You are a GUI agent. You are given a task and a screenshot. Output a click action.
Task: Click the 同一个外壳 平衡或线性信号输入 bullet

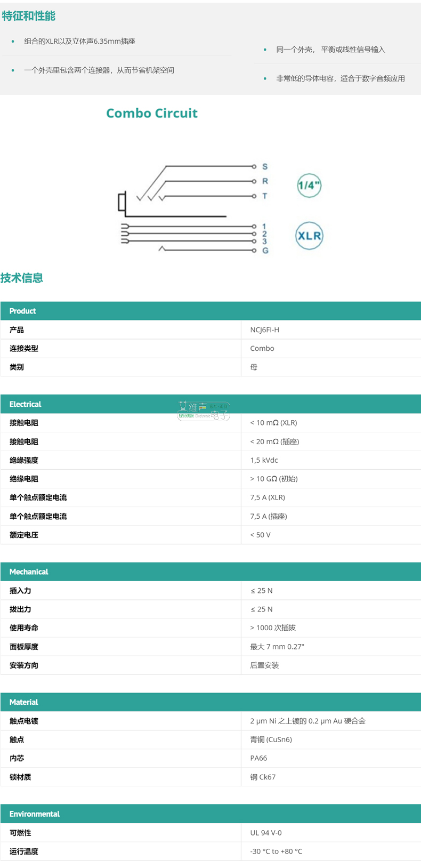coord(330,50)
